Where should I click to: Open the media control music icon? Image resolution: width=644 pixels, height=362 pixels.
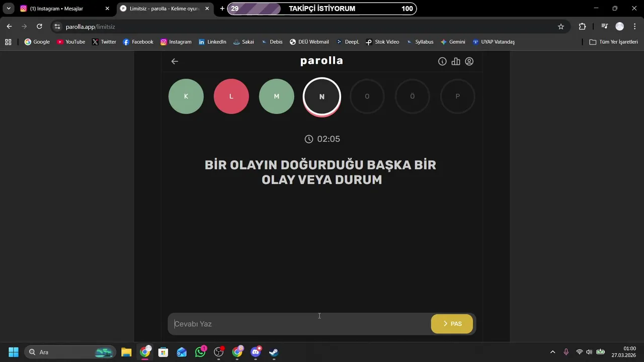[x=605, y=27]
